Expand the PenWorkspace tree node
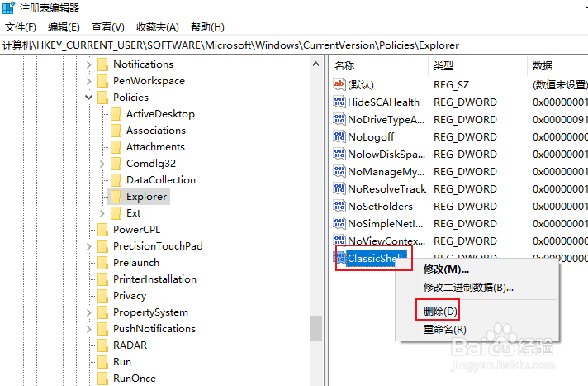The width and height of the screenshot is (588, 386). click(x=89, y=81)
